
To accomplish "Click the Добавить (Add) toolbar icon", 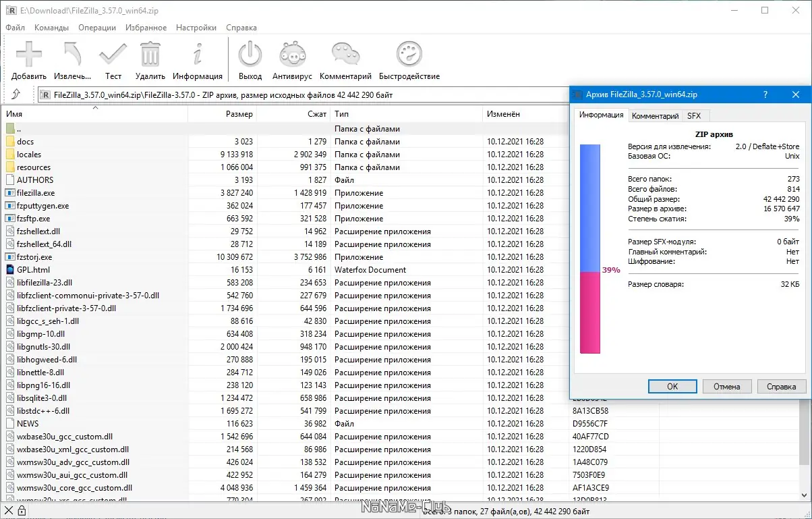I will click(29, 54).
